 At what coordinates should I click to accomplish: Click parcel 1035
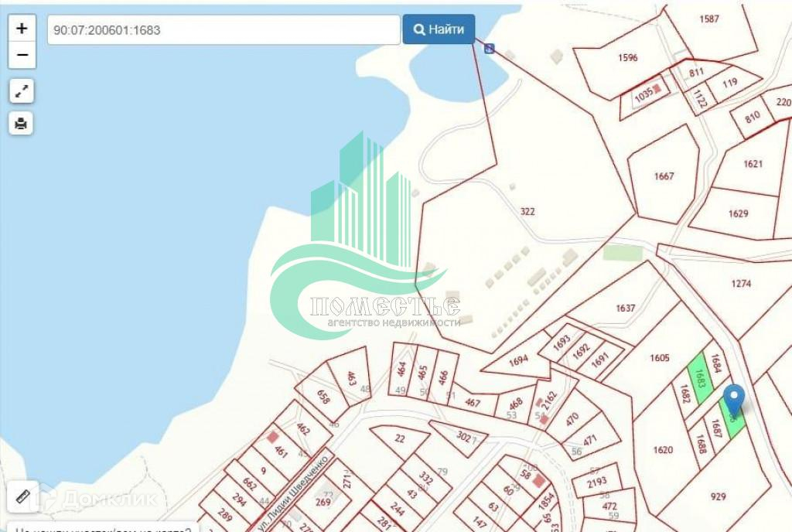(x=644, y=95)
